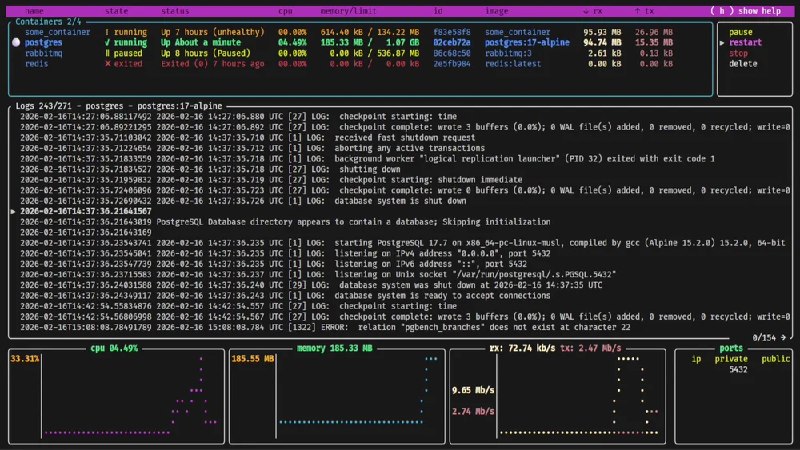Click the rabbitmq:3 image name
The width and height of the screenshot is (800, 450).
coord(508,53)
